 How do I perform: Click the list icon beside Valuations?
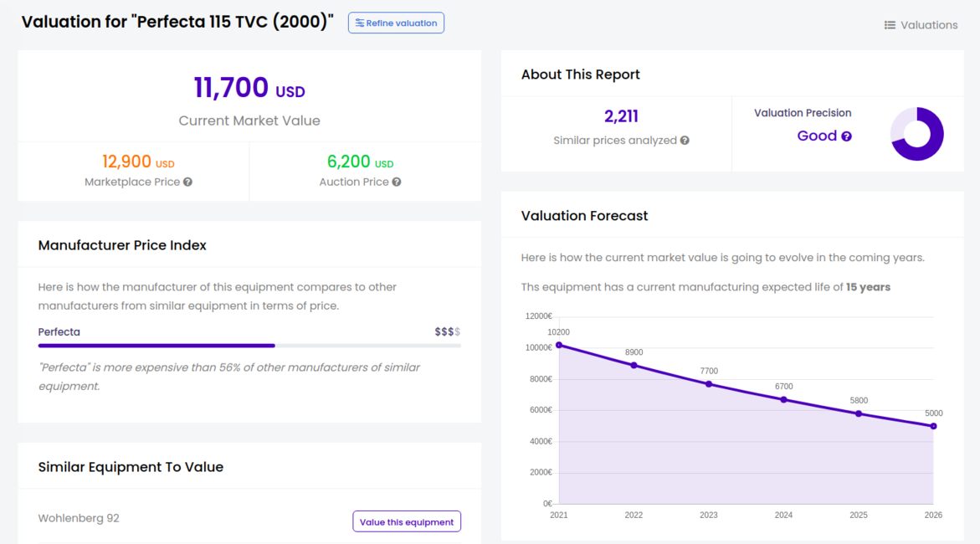(890, 25)
